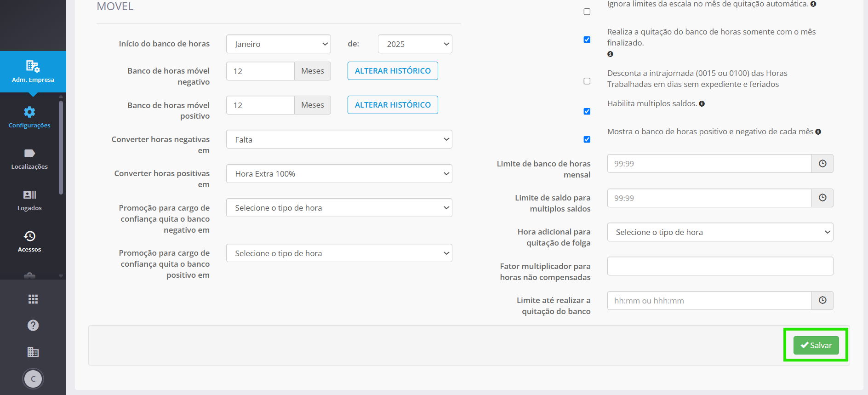
Task: Click Fator multiplicador para horas não compensadas field
Action: tap(720, 266)
